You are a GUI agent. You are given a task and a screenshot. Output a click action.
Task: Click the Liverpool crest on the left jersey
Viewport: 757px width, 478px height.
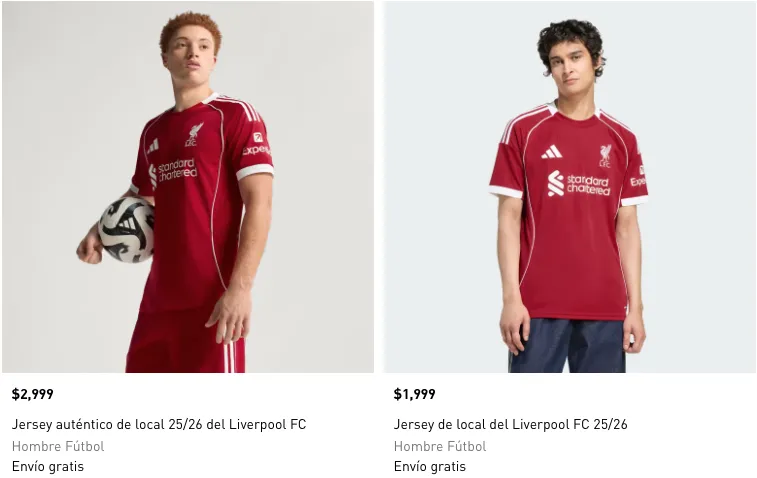click(194, 134)
